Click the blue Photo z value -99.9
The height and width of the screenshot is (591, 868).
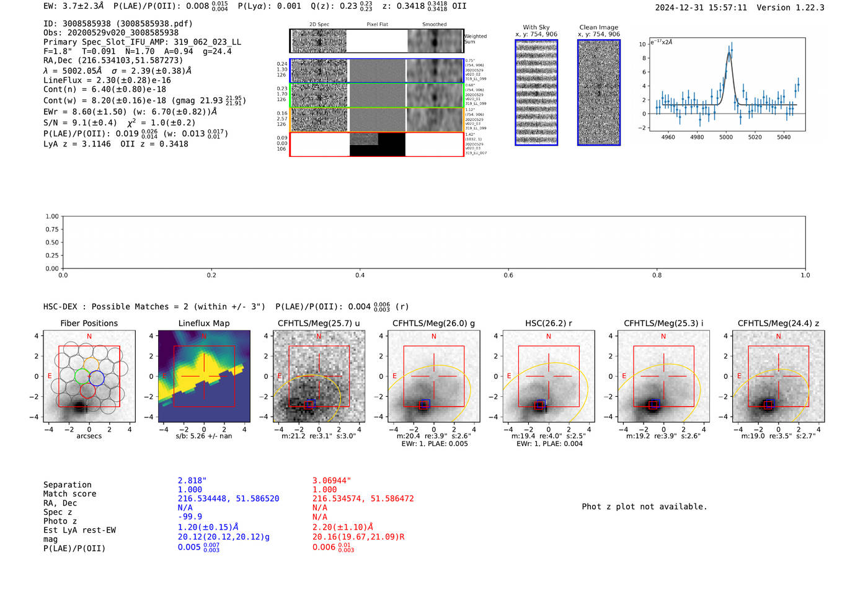pyautogui.click(x=190, y=517)
